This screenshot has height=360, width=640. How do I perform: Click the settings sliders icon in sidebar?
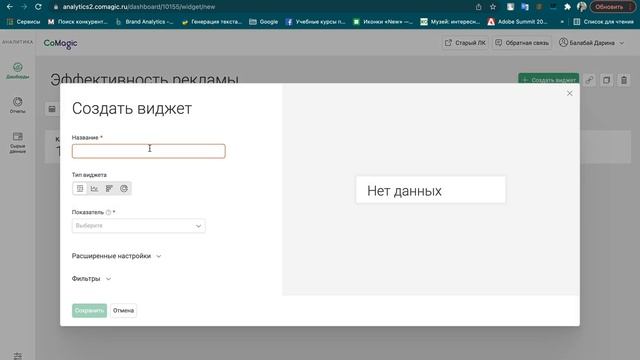click(18, 356)
